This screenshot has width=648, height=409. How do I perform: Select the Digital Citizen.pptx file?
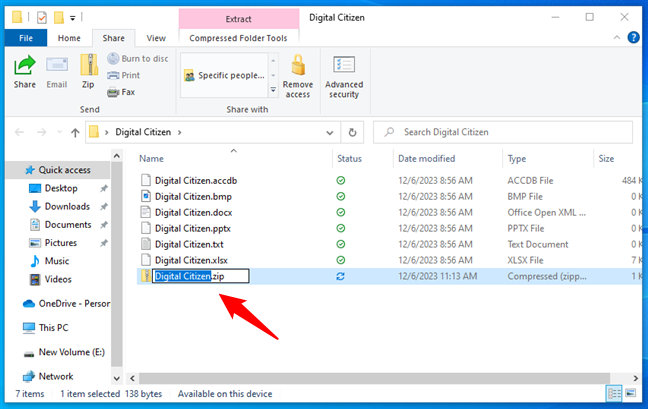click(x=193, y=228)
